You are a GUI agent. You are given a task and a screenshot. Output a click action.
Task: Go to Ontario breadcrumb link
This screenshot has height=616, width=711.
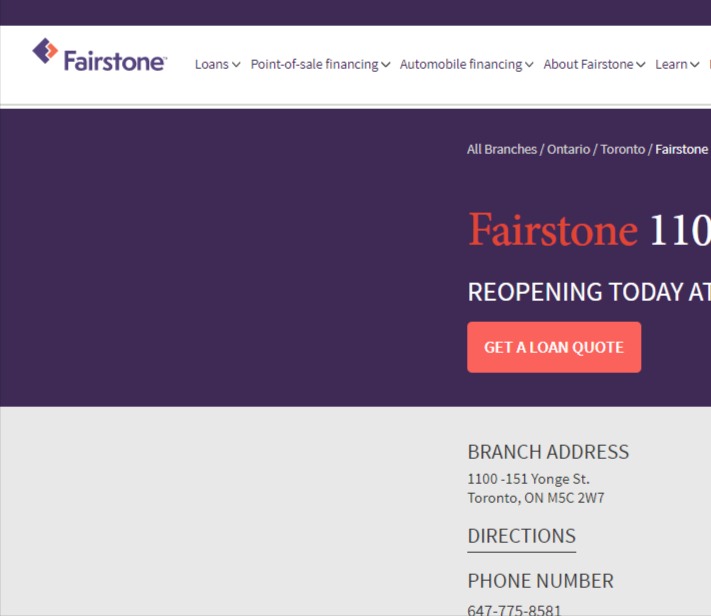pyautogui.click(x=569, y=149)
